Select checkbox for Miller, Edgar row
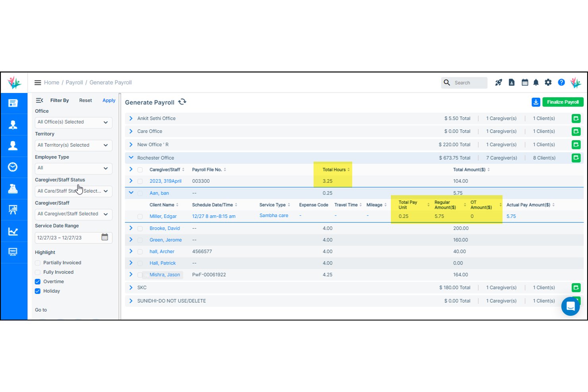This screenshot has height=392, width=588. pyautogui.click(x=140, y=217)
